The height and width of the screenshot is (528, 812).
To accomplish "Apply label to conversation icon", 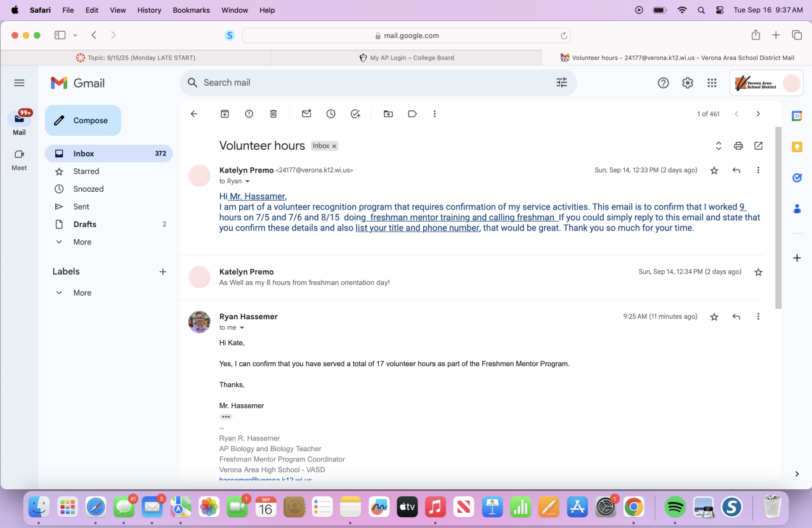I will 412,114.
